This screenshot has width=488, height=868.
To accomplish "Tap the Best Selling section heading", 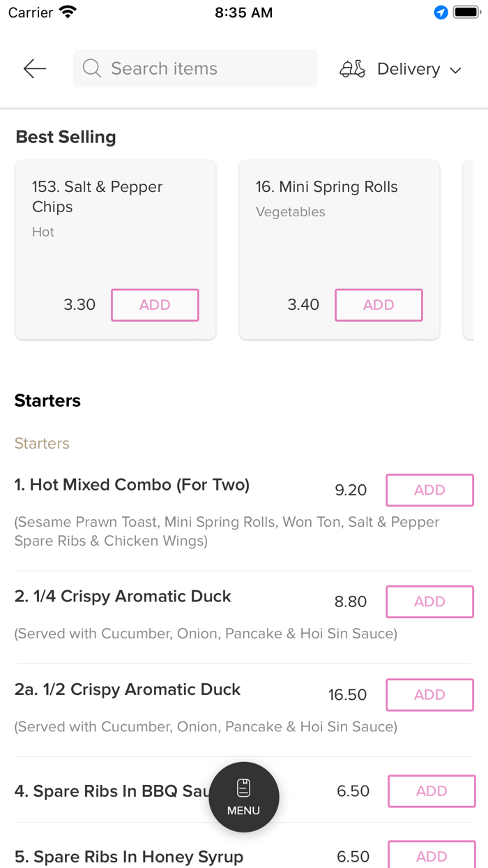I will [x=66, y=137].
